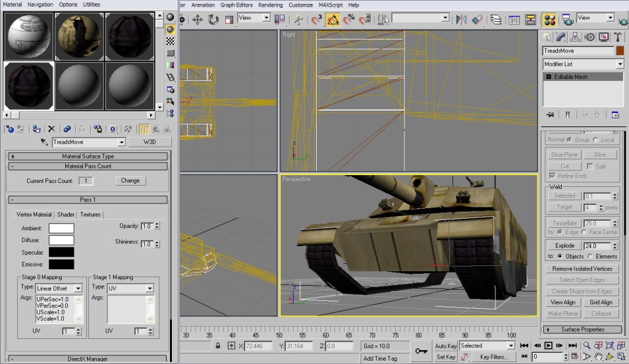Open the Modifier List dropdown

[x=620, y=64]
